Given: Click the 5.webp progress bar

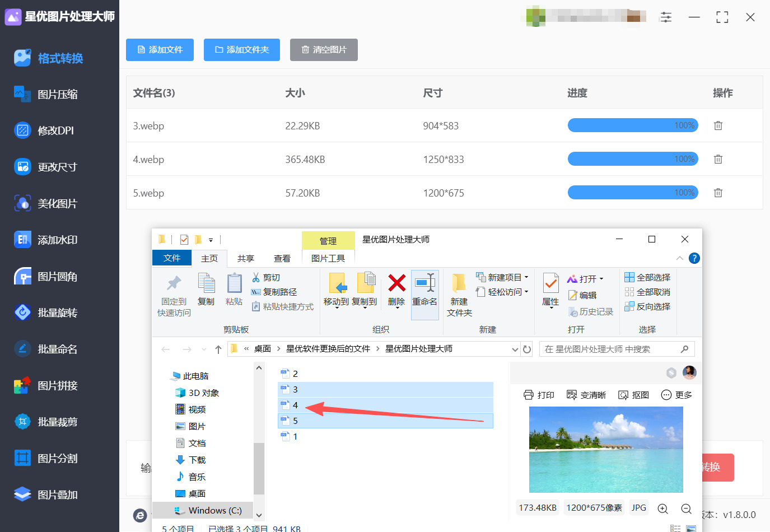Looking at the screenshot, I should (633, 193).
